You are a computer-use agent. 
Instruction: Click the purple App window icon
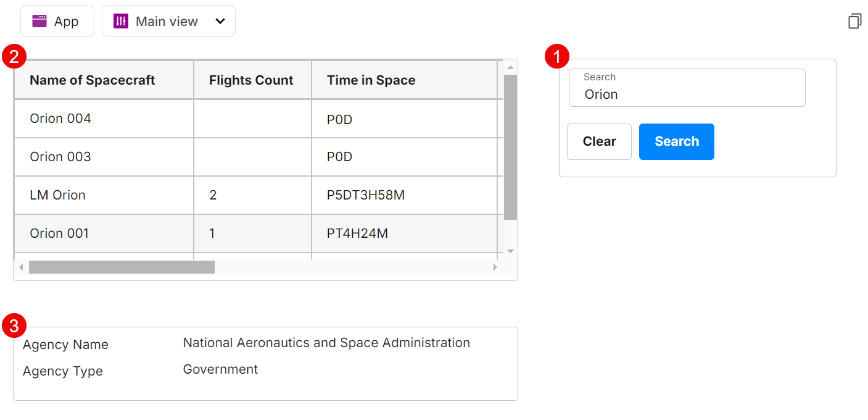pyautogui.click(x=39, y=21)
